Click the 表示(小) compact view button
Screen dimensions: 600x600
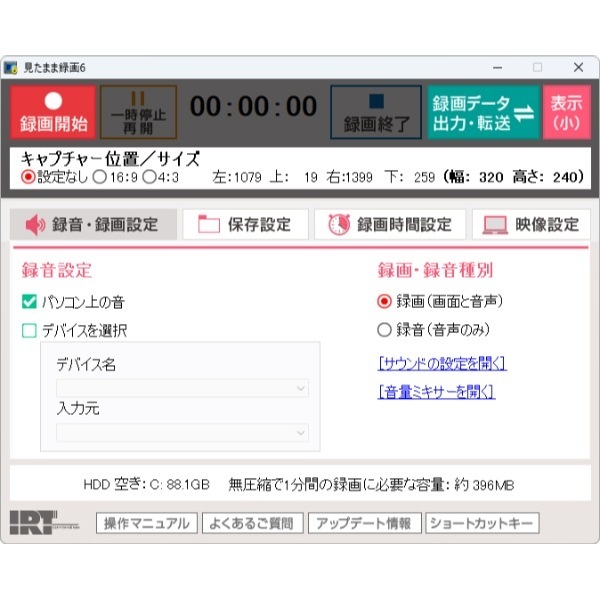coord(566,112)
